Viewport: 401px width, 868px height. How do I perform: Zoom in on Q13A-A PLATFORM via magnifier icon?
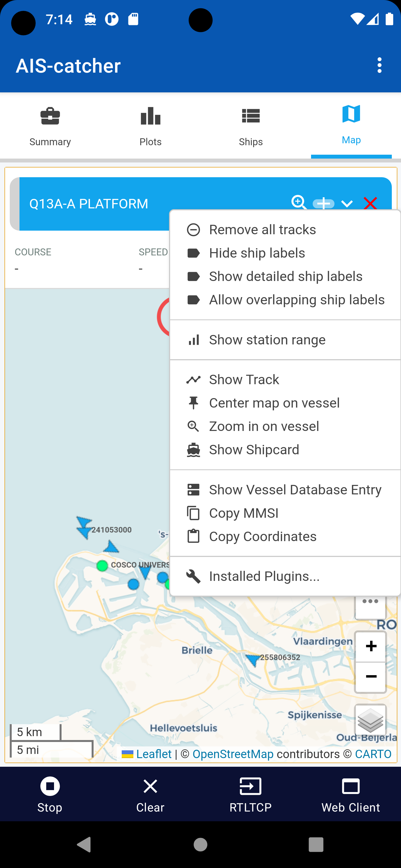tap(298, 203)
